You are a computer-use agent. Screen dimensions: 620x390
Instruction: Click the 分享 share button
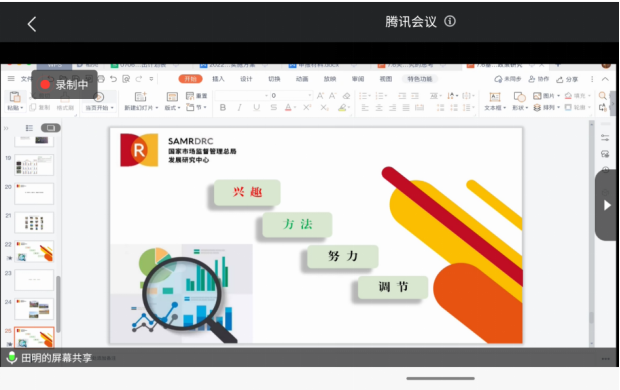click(x=567, y=80)
